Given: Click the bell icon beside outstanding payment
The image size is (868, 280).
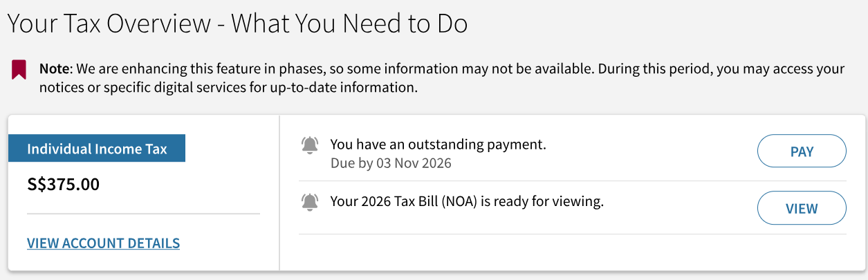Looking at the screenshot, I should (x=310, y=145).
